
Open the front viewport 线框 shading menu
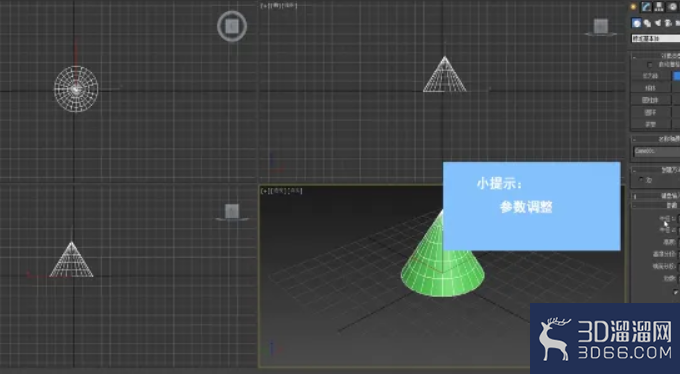290,6
